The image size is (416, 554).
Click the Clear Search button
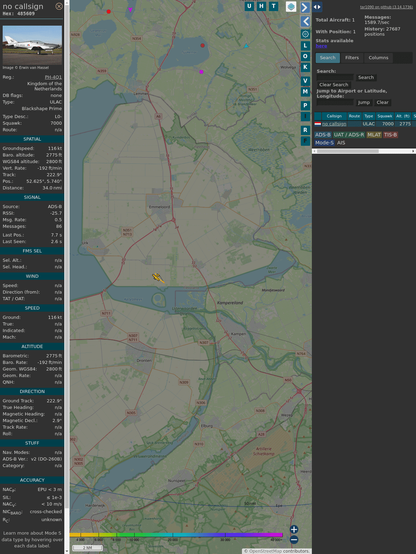point(334,84)
